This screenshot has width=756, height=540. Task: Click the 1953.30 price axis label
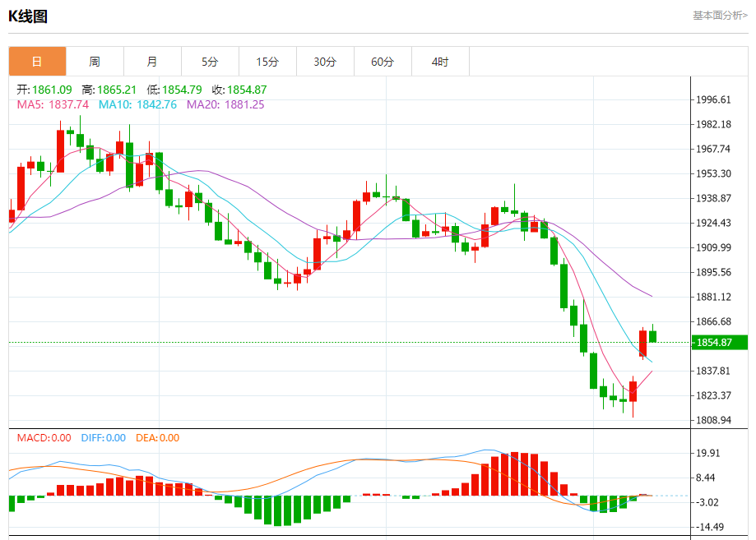click(x=713, y=173)
